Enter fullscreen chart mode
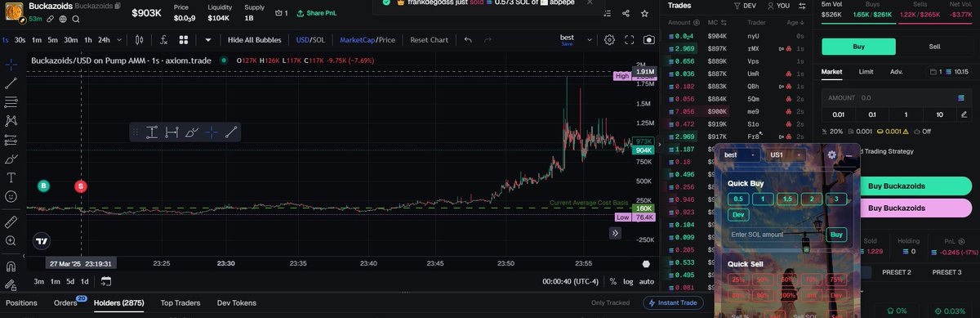This screenshot has width=980, height=318. click(x=629, y=39)
